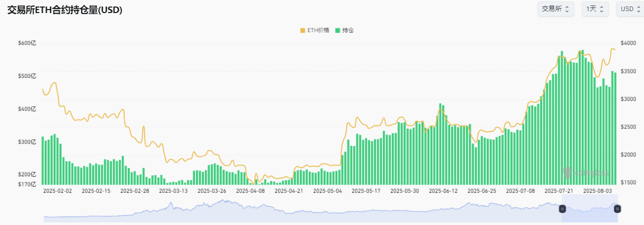Viewport: 644px width, 225px height.
Task: Click the up-down chevron icon beside 1天
Action: point(601,9)
